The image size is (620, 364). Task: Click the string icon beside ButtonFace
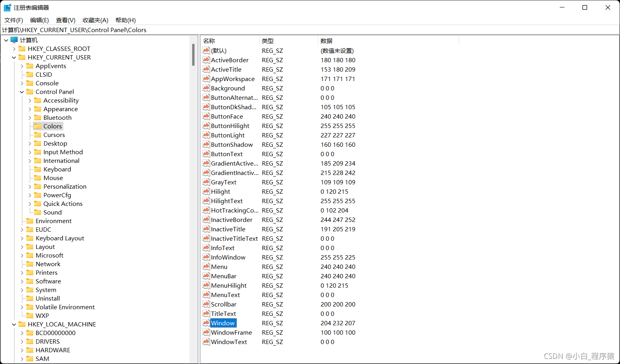tap(206, 116)
